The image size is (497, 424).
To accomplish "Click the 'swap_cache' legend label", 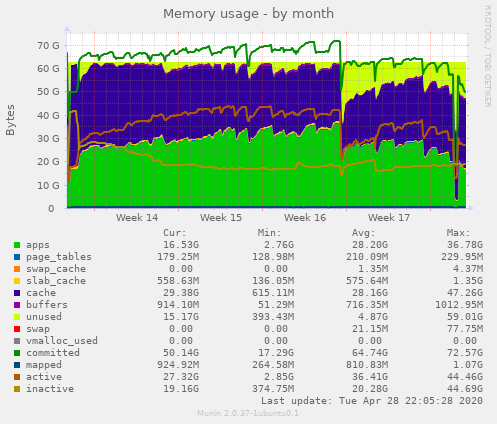I will pos(56,269).
